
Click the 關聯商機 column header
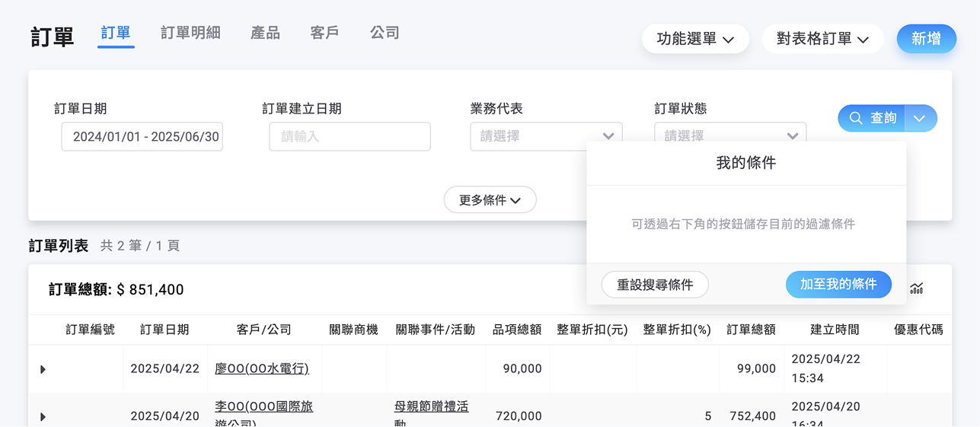point(353,330)
